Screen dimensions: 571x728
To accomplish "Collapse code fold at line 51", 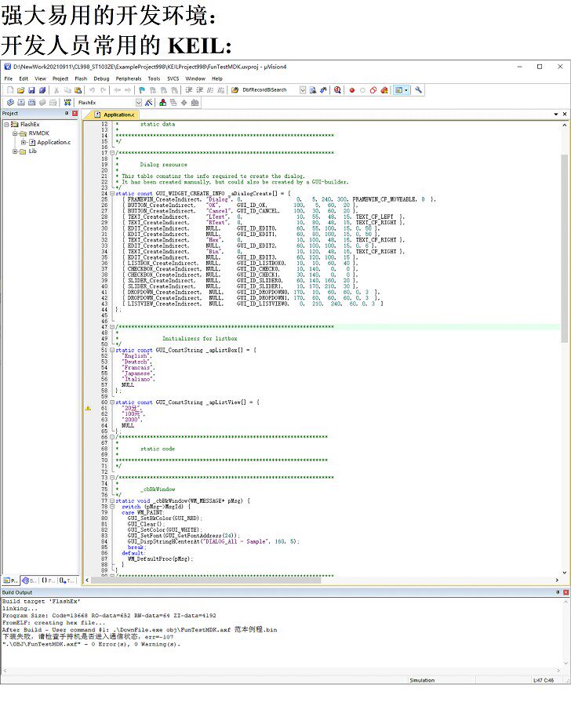I will (x=112, y=350).
